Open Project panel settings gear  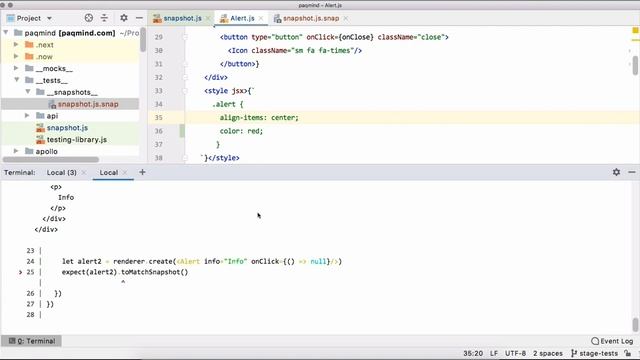pyautogui.click(x=124, y=18)
